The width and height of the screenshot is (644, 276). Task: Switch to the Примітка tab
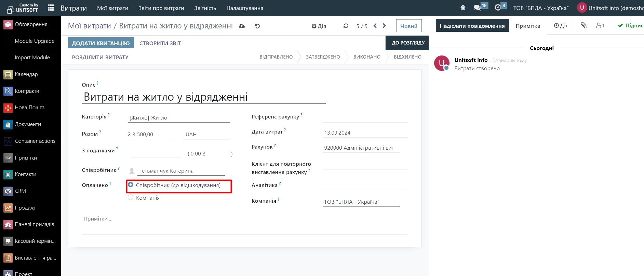pos(528,26)
